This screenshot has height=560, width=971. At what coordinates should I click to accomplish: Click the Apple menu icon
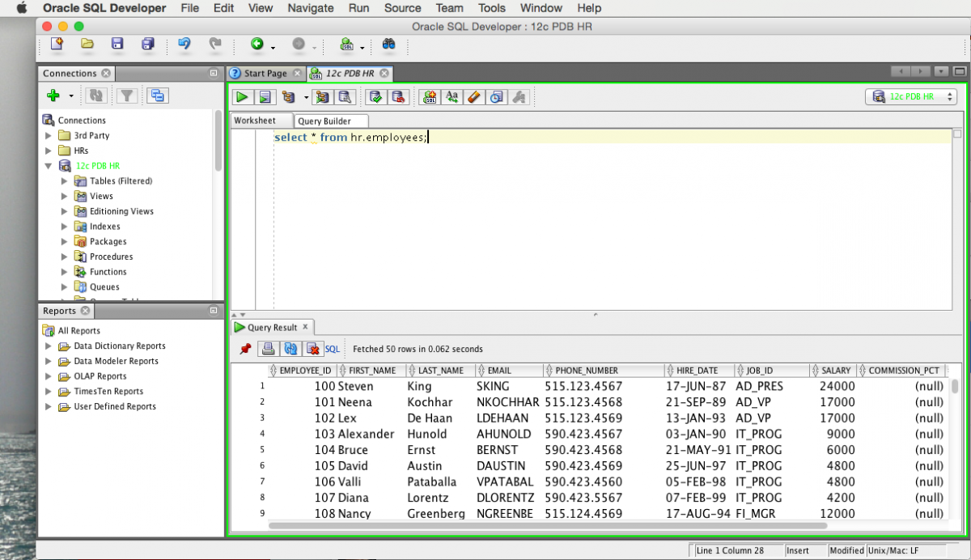click(x=21, y=8)
